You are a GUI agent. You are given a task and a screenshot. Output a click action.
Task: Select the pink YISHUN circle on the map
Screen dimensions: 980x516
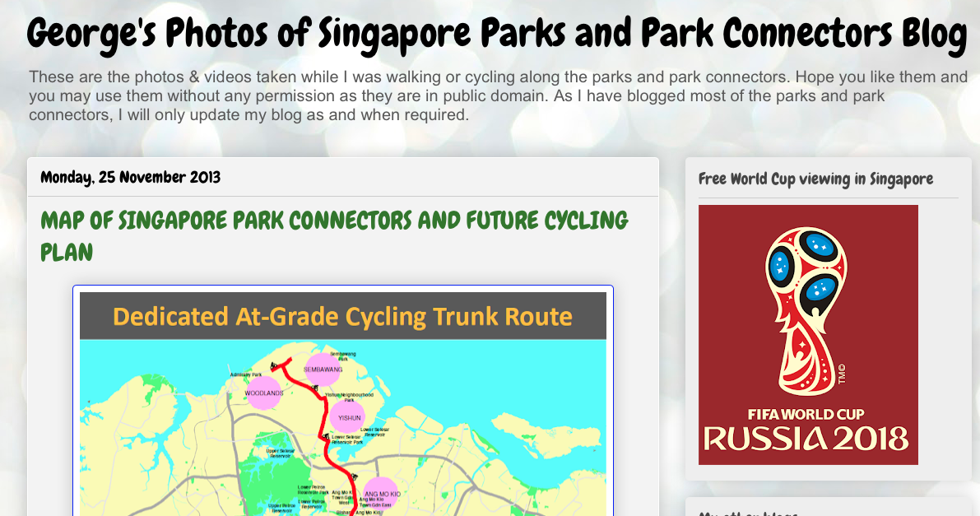pyautogui.click(x=349, y=417)
